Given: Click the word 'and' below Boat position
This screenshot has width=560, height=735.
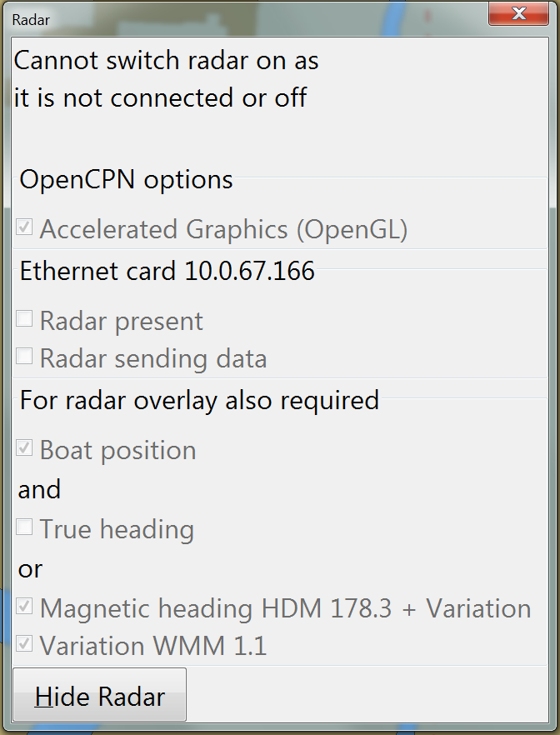Looking at the screenshot, I should (x=39, y=490).
